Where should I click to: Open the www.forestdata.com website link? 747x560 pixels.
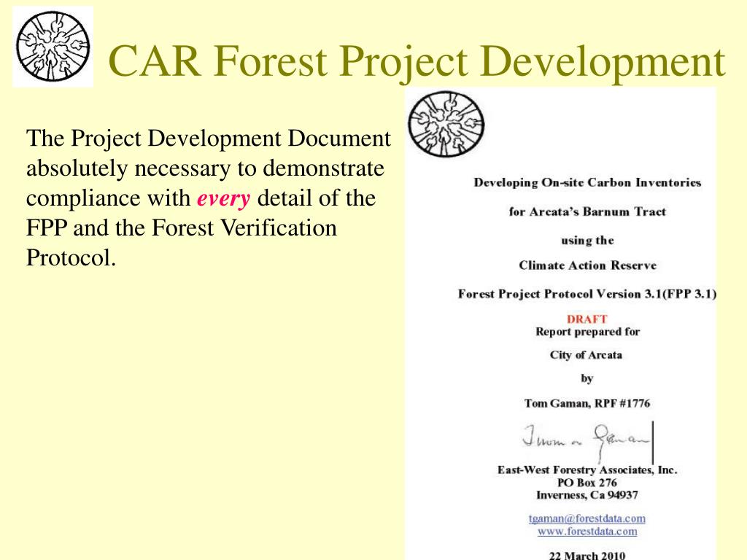click(x=587, y=531)
